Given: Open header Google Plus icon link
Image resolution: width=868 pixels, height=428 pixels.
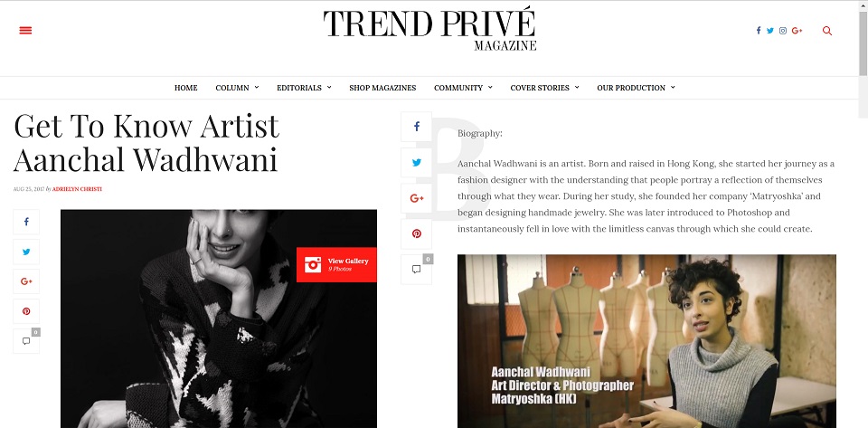Looking at the screenshot, I should tap(797, 31).
